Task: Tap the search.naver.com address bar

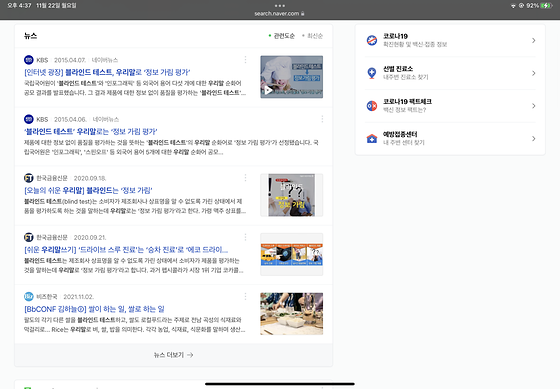Action: pos(280,14)
